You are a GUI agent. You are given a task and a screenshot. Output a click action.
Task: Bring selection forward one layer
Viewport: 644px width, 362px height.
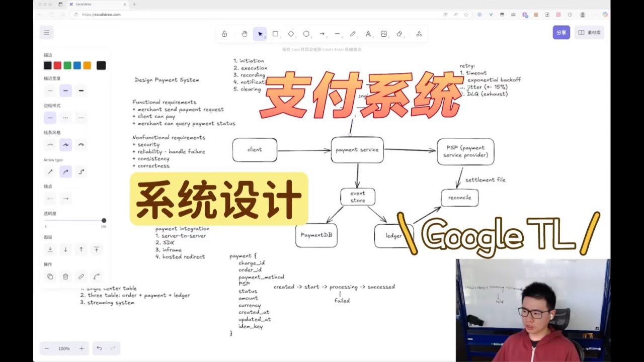pyautogui.click(x=81, y=249)
